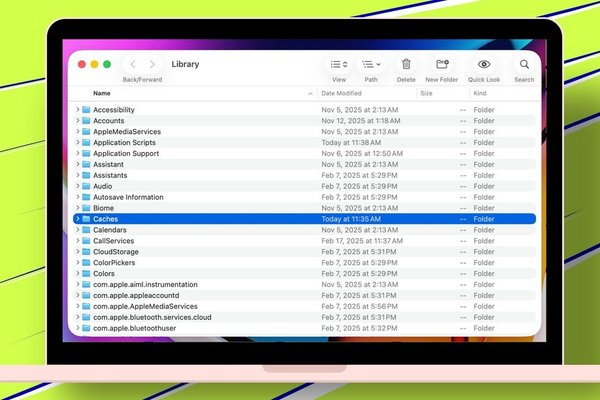Select the AppleMediaServices row name
600x400 pixels.
point(127,131)
